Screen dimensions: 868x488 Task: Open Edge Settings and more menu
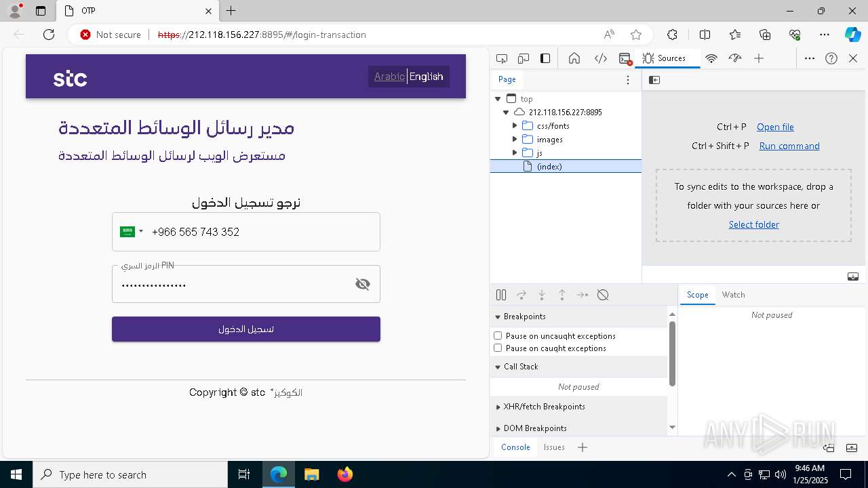pyautogui.click(x=825, y=35)
